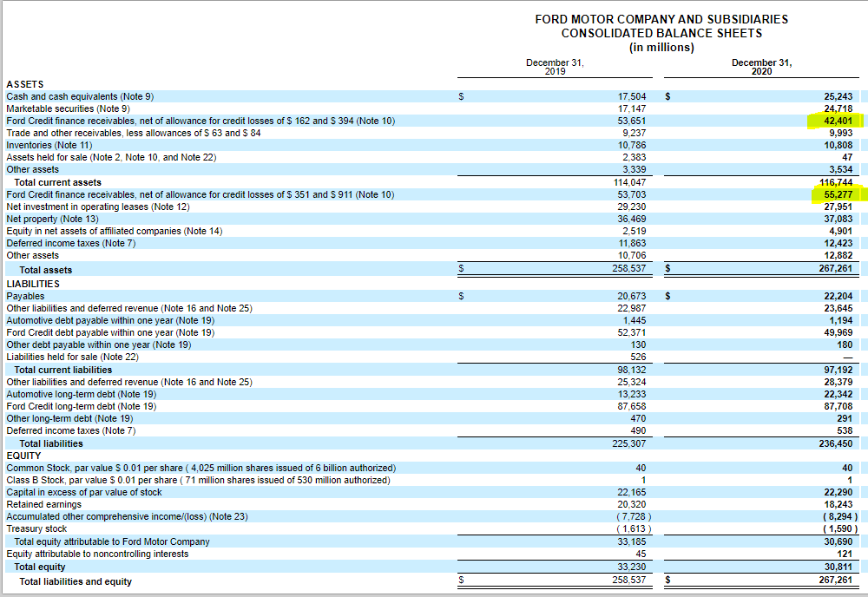This screenshot has width=868, height=597.
Task: Click 'Equity in net assets of affiliated companies'
Action: click(x=115, y=231)
